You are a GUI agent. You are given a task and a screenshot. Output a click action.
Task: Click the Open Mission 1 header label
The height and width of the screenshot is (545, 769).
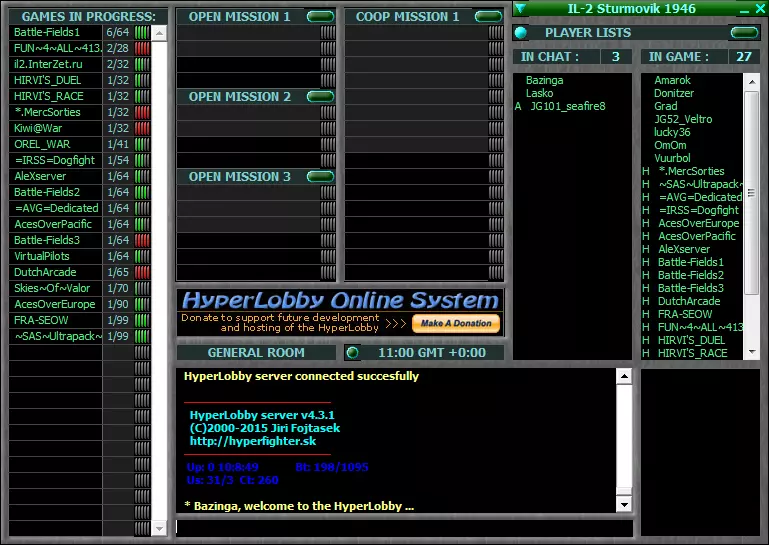pos(239,17)
